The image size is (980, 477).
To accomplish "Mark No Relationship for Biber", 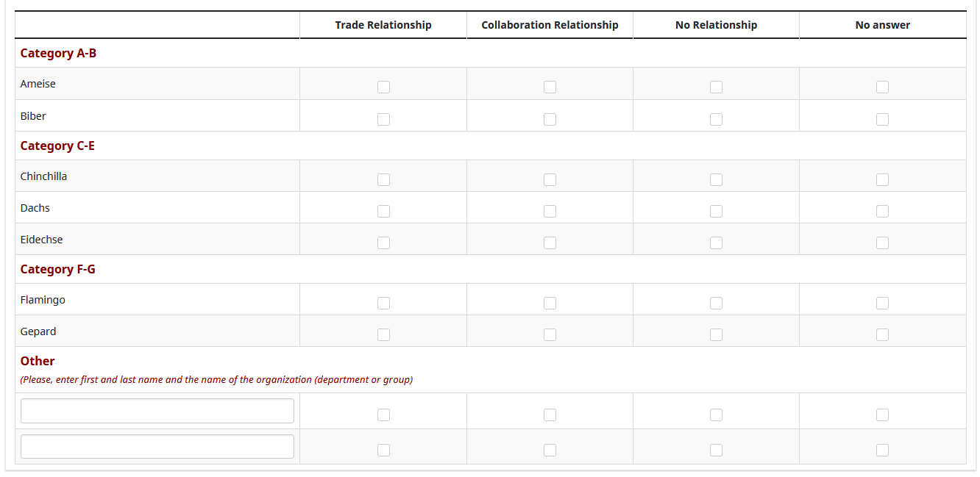I will [x=716, y=119].
